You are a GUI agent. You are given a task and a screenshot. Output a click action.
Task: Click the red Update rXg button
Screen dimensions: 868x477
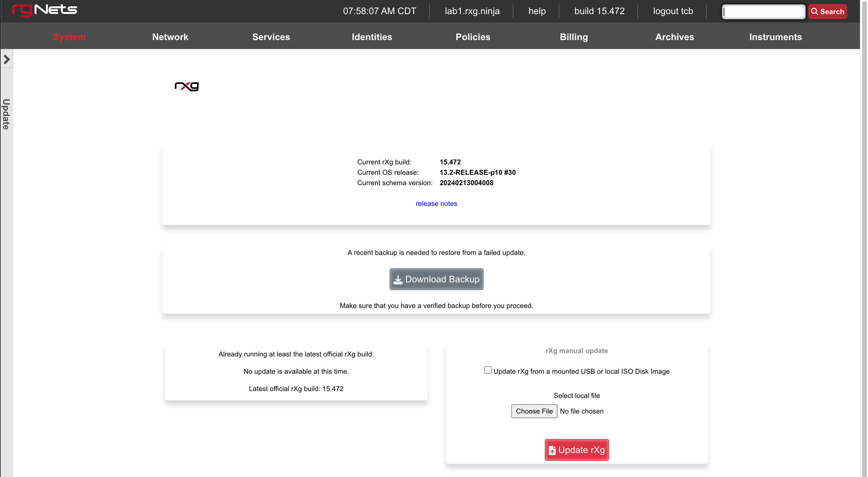[x=577, y=450]
